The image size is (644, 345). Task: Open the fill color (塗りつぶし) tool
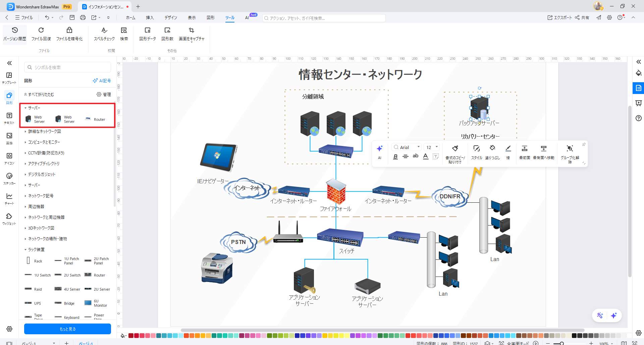pos(492,152)
